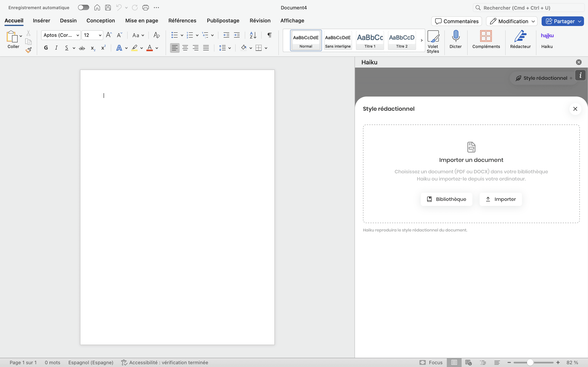
Task: Switch to the Références tab
Action: 182,21
